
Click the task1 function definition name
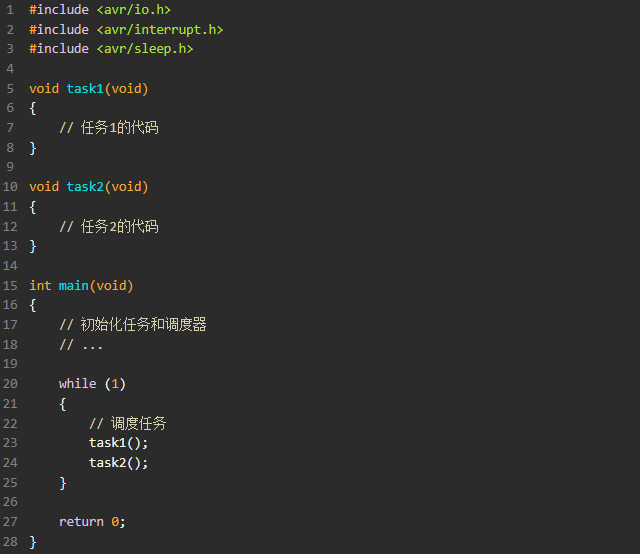[x=85, y=88]
